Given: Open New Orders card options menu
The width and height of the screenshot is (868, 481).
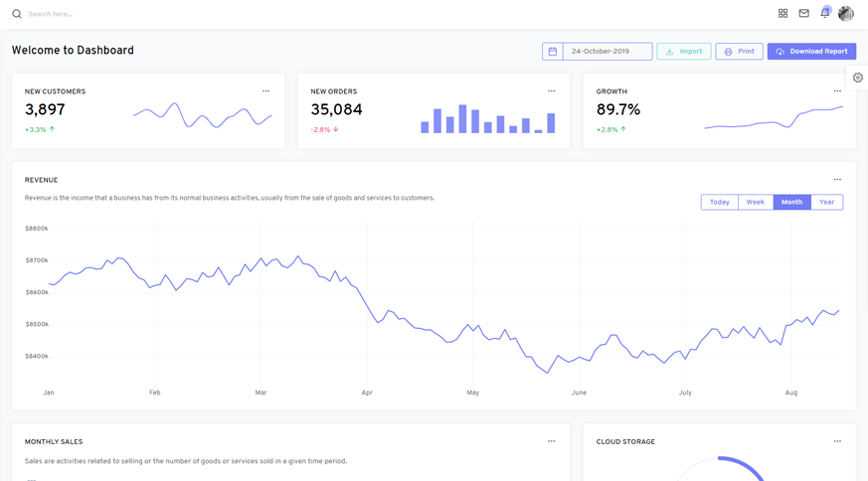Looking at the screenshot, I should pos(552,91).
